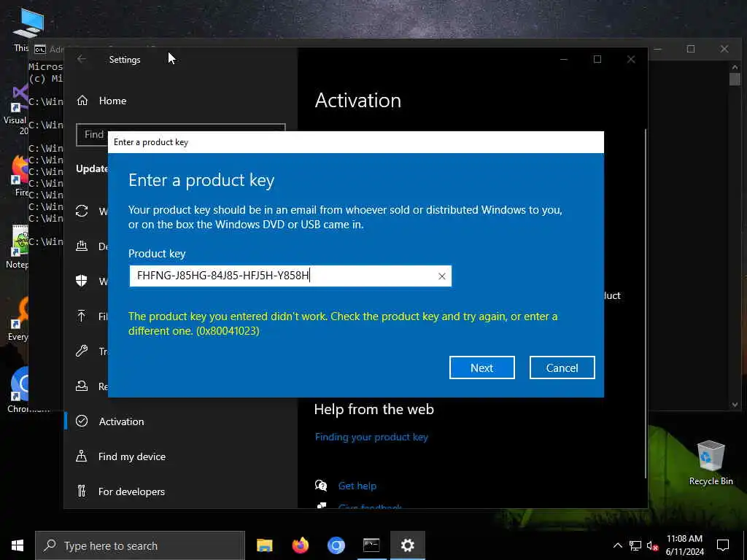Screen dimensions: 747x560
Task: Click the Next button in product key dialog
Action: (481, 367)
